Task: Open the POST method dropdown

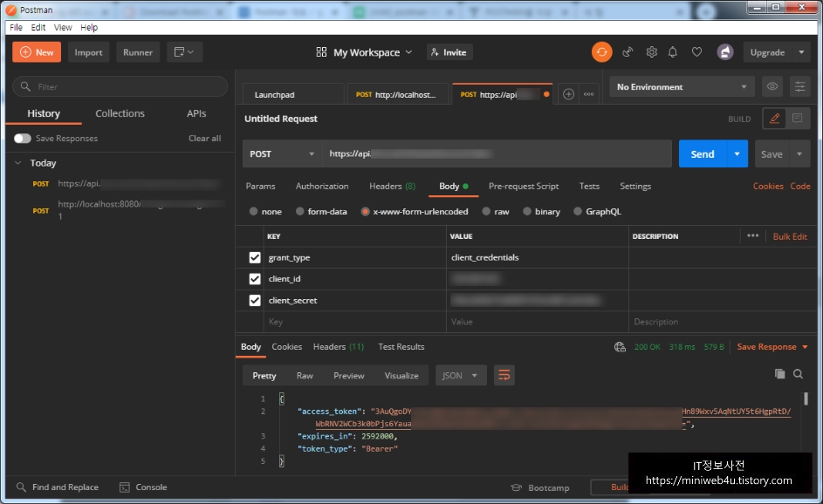Action: tap(282, 153)
